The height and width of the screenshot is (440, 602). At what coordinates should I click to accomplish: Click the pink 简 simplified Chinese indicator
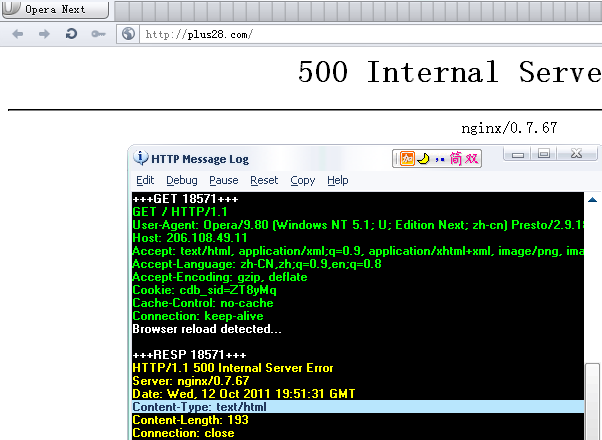pyautogui.click(x=455, y=159)
